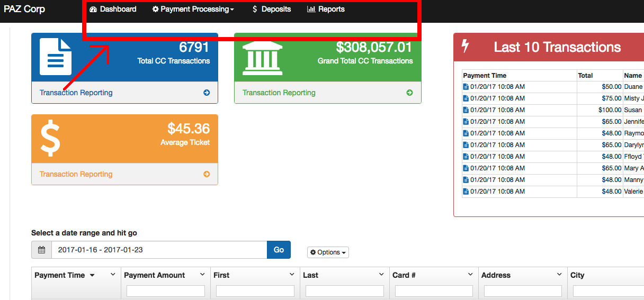The height and width of the screenshot is (300, 644).
Task: Open Card # column menu chevron
Action: tap(470, 275)
